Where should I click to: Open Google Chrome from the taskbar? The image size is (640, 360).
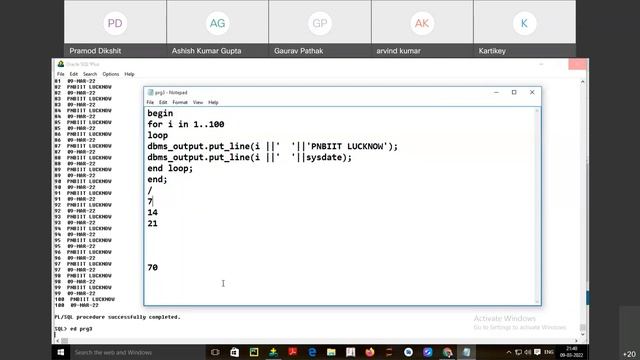click(x=447, y=352)
